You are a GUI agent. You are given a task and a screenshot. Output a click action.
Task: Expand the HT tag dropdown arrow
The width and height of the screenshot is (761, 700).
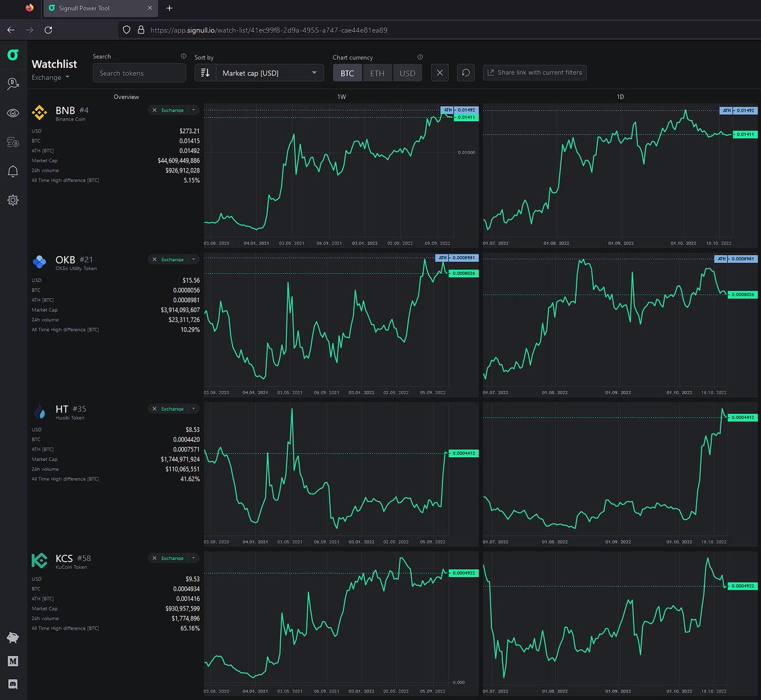point(193,409)
